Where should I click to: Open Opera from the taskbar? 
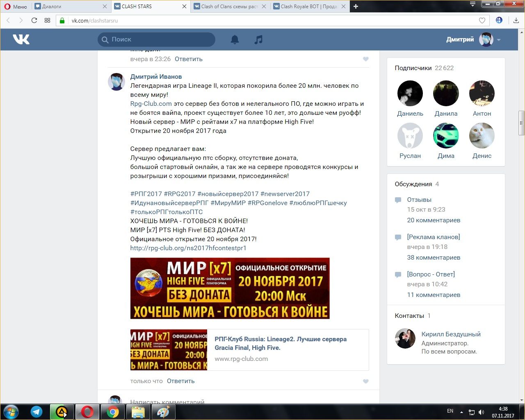pyautogui.click(x=87, y=412)
